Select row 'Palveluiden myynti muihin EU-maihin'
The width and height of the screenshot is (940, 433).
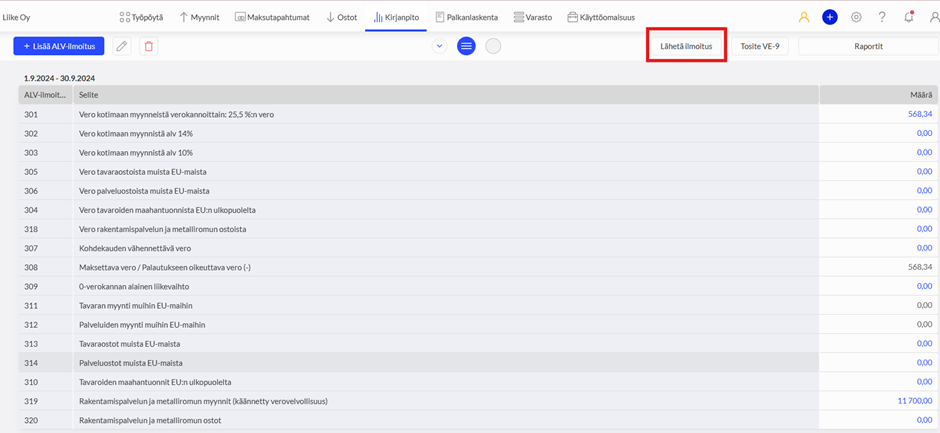[x=476, y=324]
